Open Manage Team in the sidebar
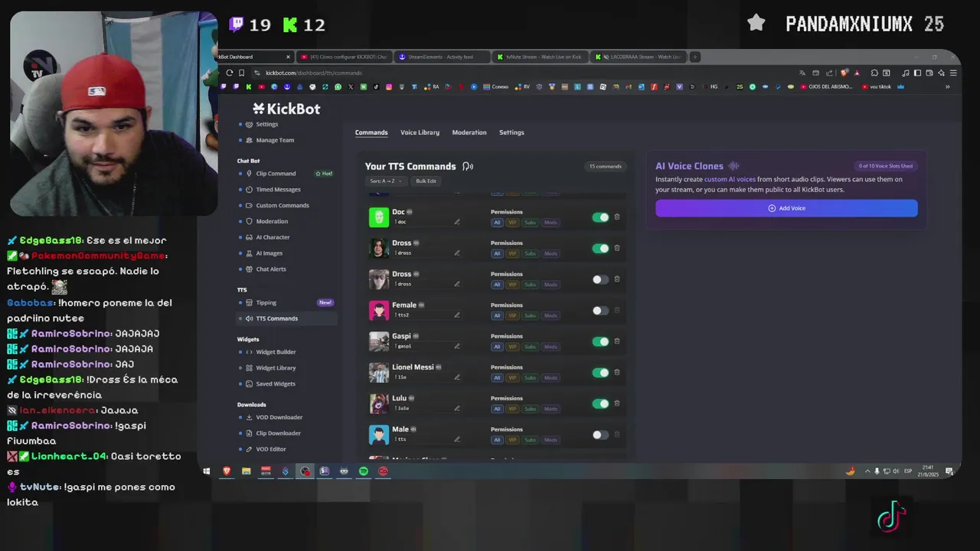This screenshot has height=551, width=980. click(x=275, y=140)
